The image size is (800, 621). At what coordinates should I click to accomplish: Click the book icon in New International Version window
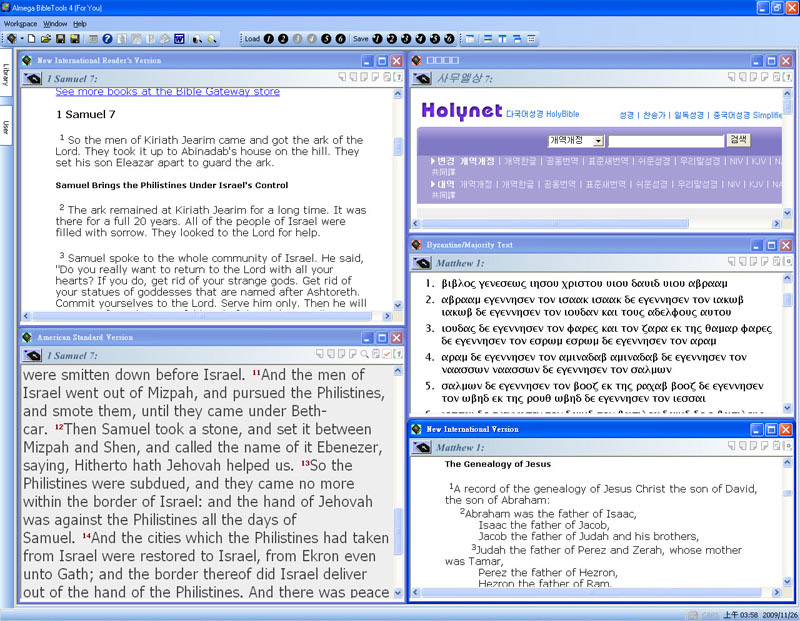pos(422,448)
